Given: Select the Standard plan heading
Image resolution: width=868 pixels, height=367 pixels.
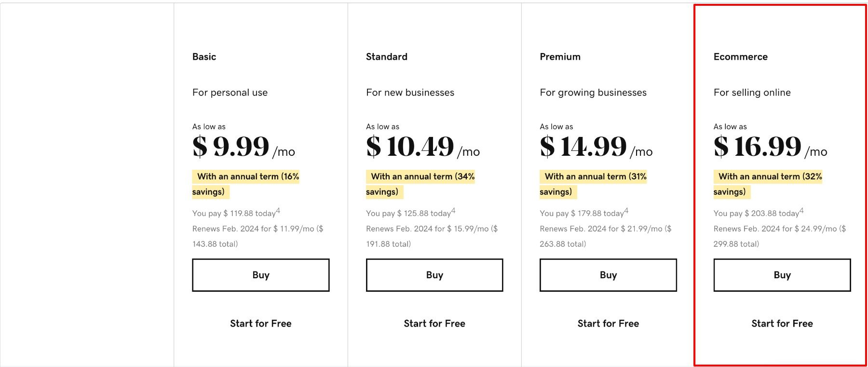Looking at the screenshot, I should [386, 56].
